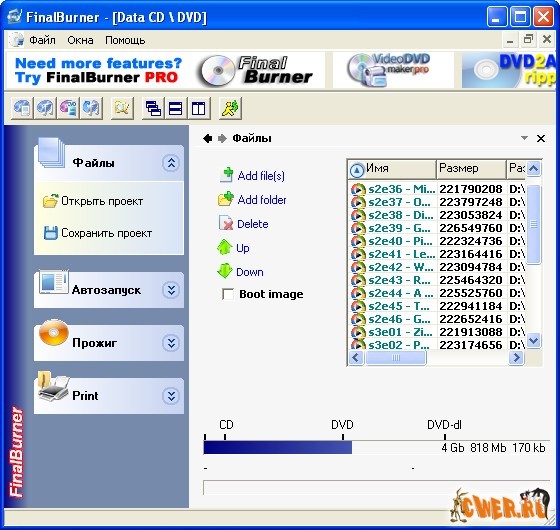
Task: Select the s2e44 file row
Action: (x=438, y=293)
